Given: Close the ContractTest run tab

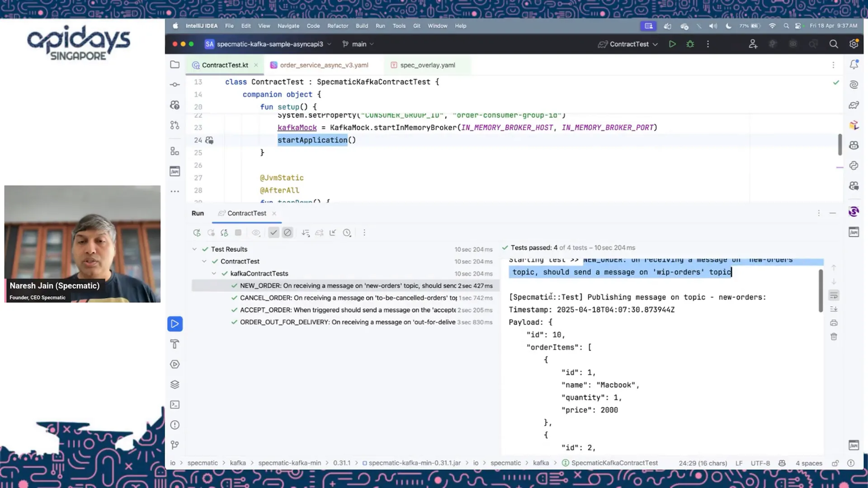Looking at the screenshot, I should tap(274, 214).
